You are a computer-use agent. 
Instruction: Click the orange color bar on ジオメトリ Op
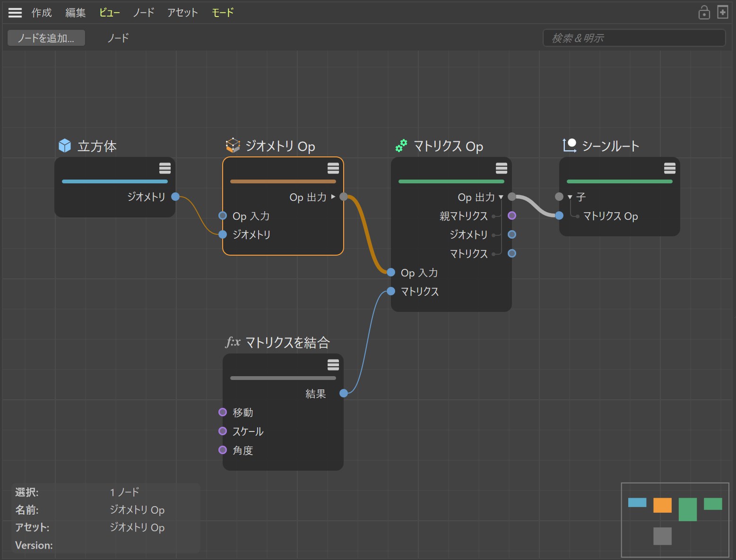[x=283, y=181]
